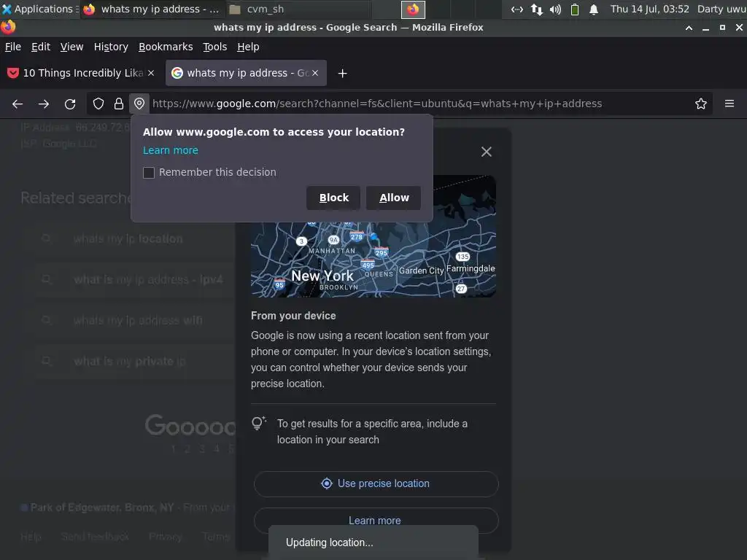The width and height of the screenshot is (747, 560).
Task: Reload the current page
Action: [x=70, y=104]
